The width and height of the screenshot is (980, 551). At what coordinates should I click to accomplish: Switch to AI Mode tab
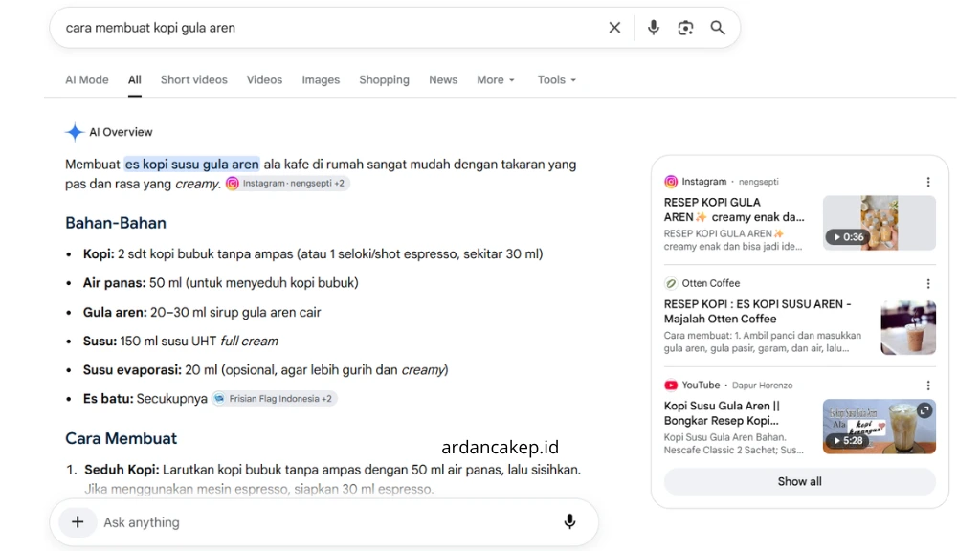tap(87, 80)
